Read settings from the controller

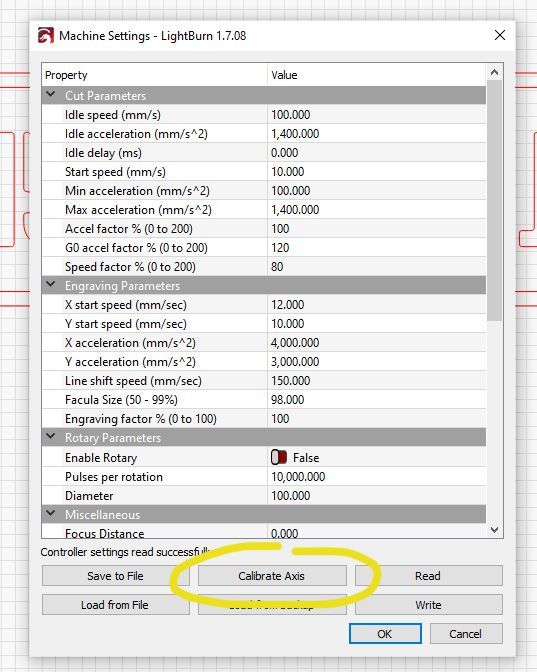pos(428,576)
